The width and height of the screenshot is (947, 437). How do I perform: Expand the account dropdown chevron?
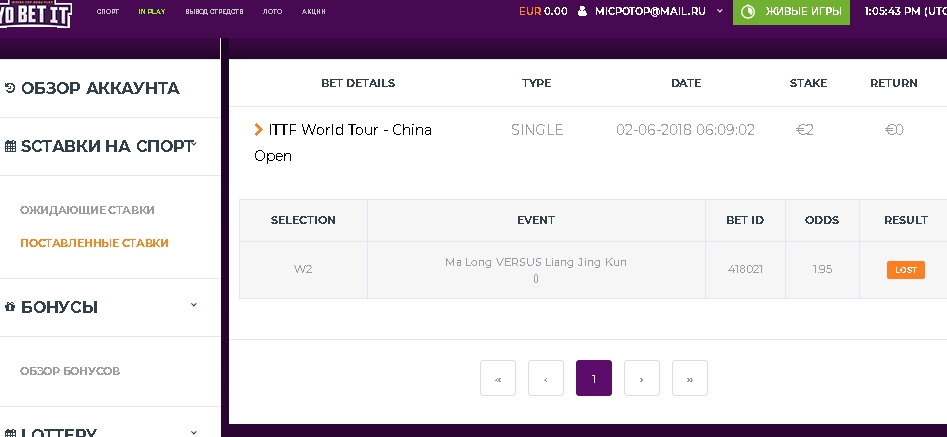[719, 11]
